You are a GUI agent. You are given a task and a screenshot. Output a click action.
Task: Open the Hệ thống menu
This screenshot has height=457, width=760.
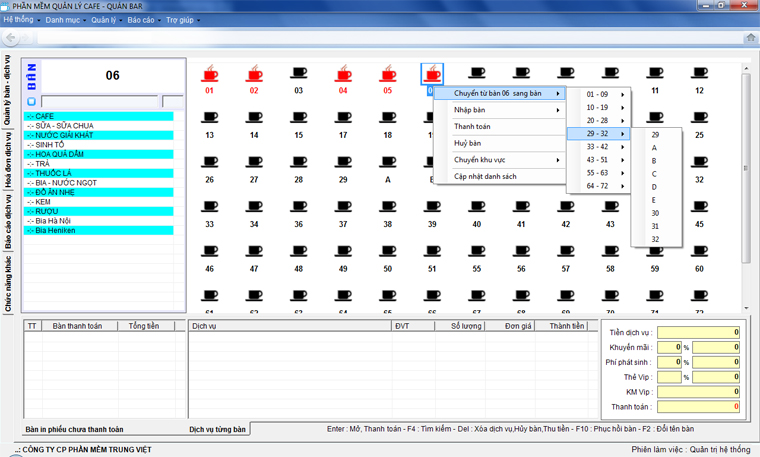point(21,20)
